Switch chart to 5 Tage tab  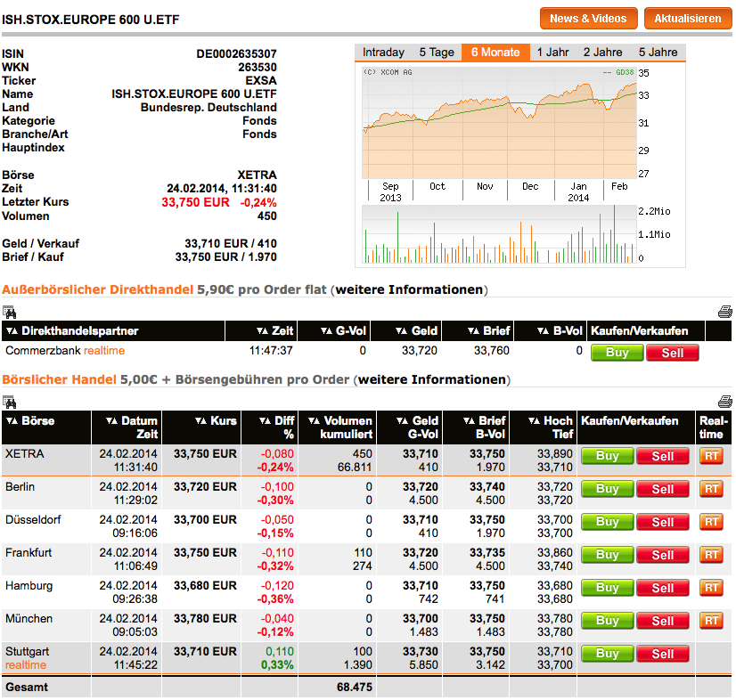pos(437,52)
